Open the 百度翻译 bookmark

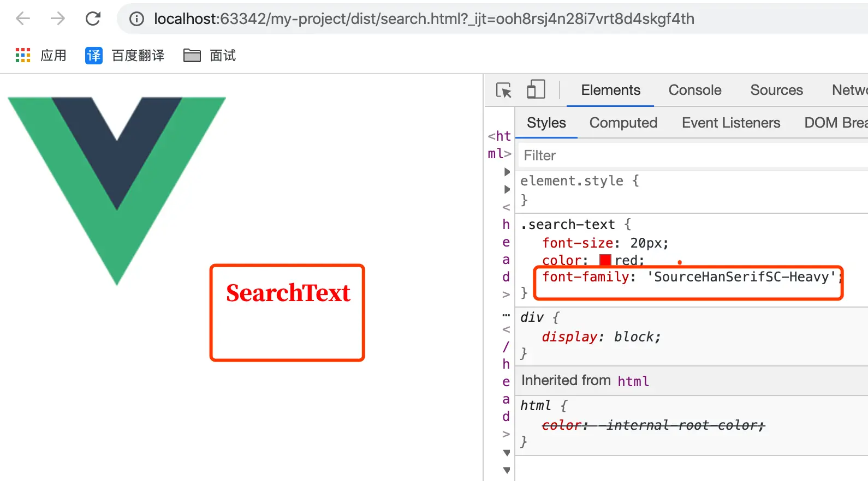124,55
